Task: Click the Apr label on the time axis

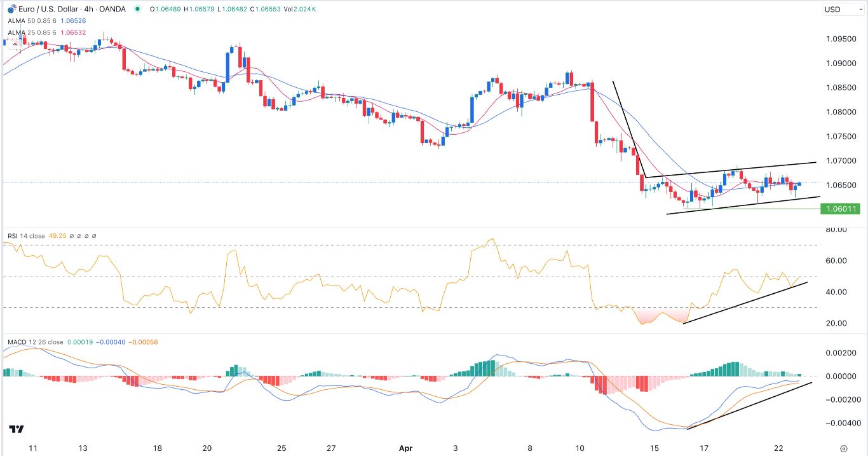Action: [405, 448]
